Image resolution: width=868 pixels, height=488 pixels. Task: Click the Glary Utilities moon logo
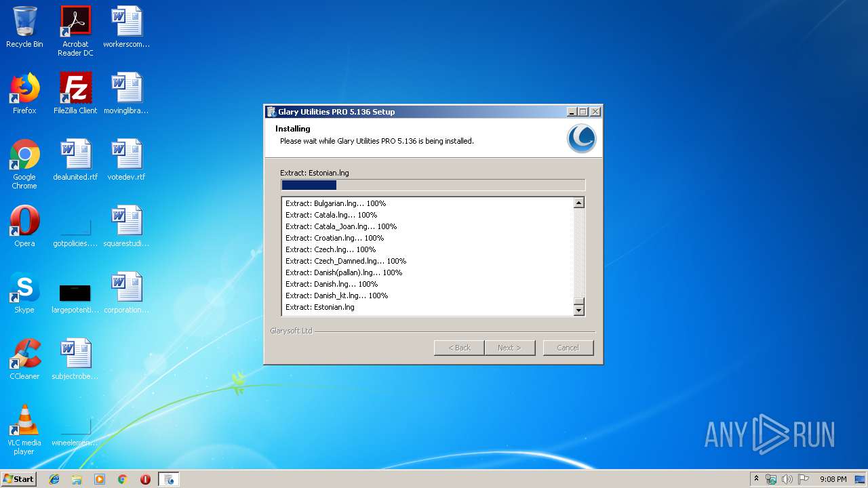tap(582, 138)
